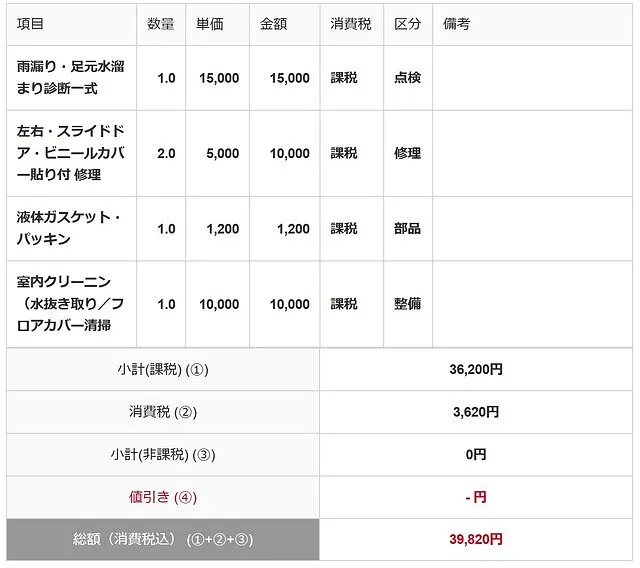Click the 消費税 3,620円 value
The height and width of the screenshot is (568, 640).
[x=476, y=412]
